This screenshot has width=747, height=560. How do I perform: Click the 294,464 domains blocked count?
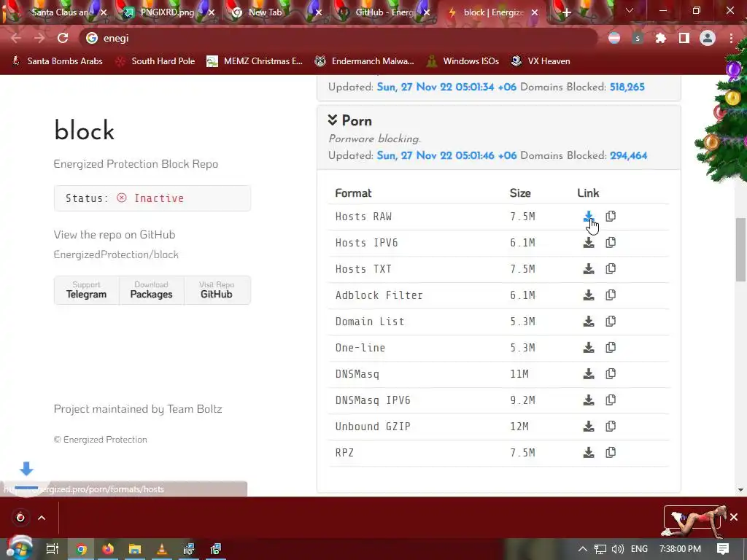[x=628, y=155]
